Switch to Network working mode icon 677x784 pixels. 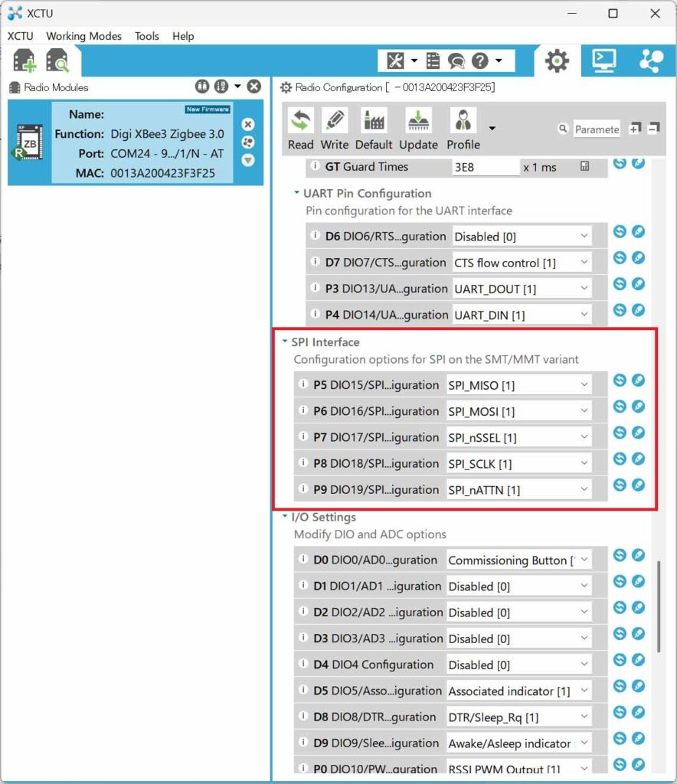(652, 61)
